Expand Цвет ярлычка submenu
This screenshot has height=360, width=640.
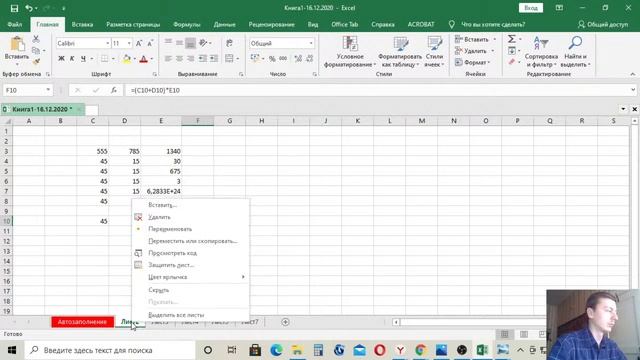[x=191, y=277]
